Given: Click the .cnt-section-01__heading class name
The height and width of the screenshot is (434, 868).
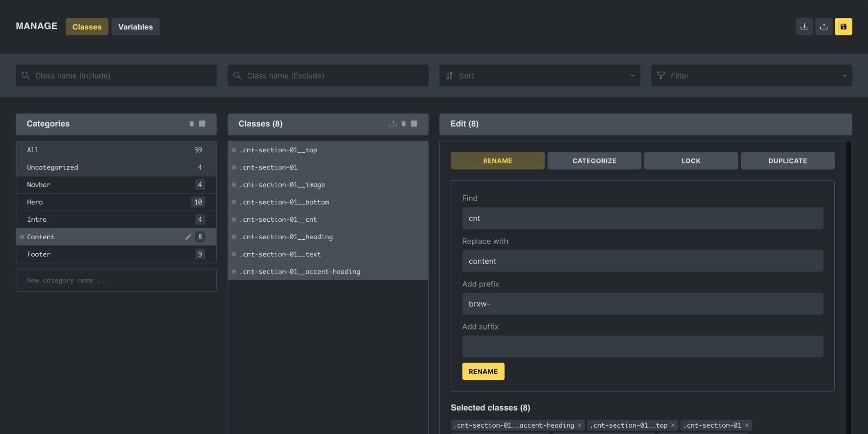Looking at the screenshot, I should [286, 237].
